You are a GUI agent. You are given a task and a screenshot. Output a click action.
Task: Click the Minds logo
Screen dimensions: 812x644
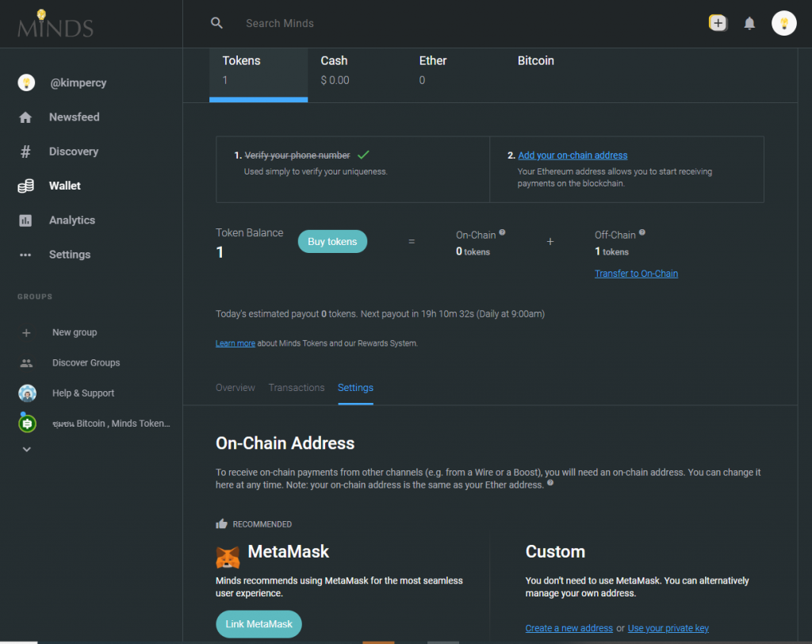click(56, 24)
